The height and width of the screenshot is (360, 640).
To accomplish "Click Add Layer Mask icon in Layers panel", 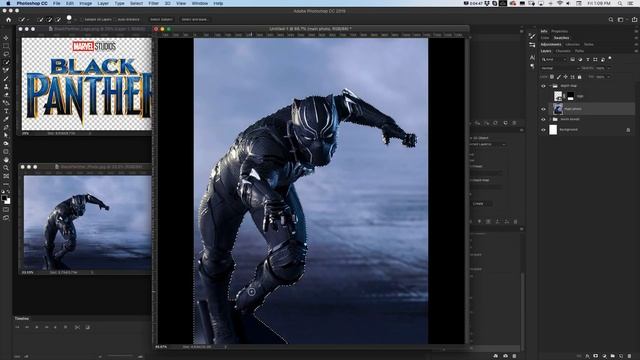I will point(596,356).
